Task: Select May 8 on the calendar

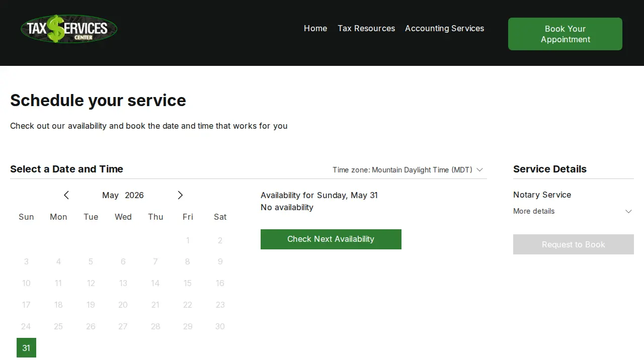Action: [188, 261]
